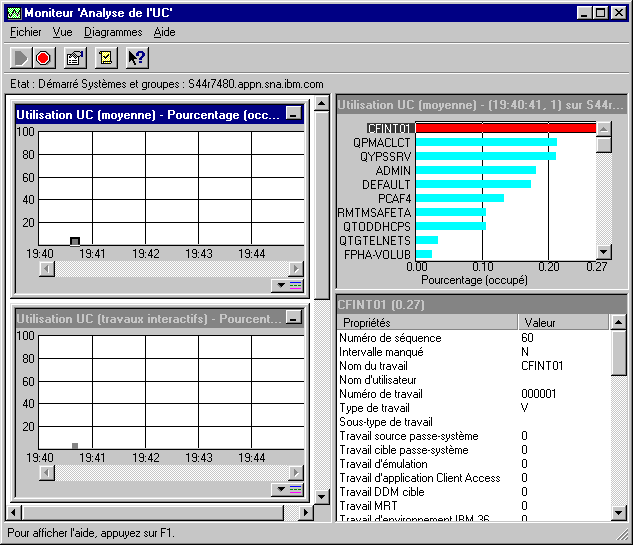Click down arrow of job bar chart scrollbar
Screen dimensions: 633x545
tap(604, 252)
